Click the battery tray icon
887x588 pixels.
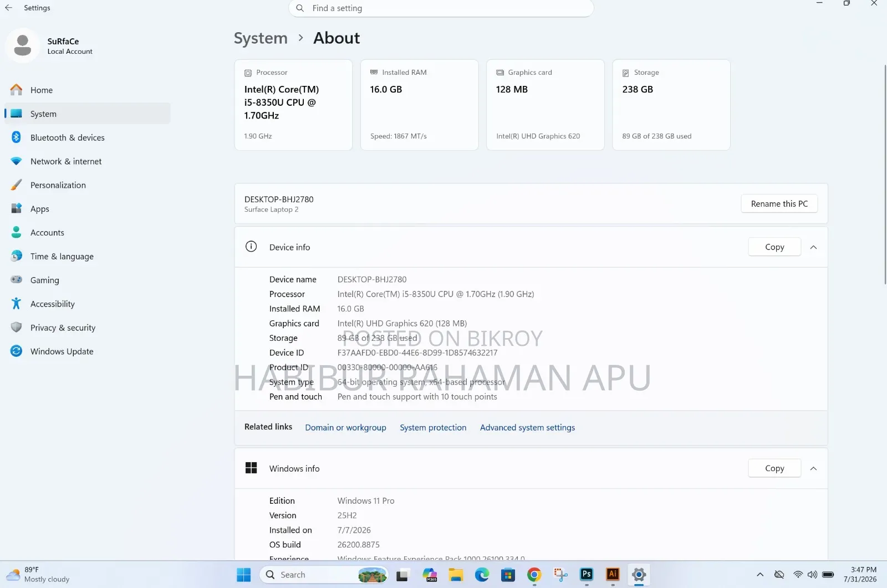pyautogui.click(x=828, y=575)
